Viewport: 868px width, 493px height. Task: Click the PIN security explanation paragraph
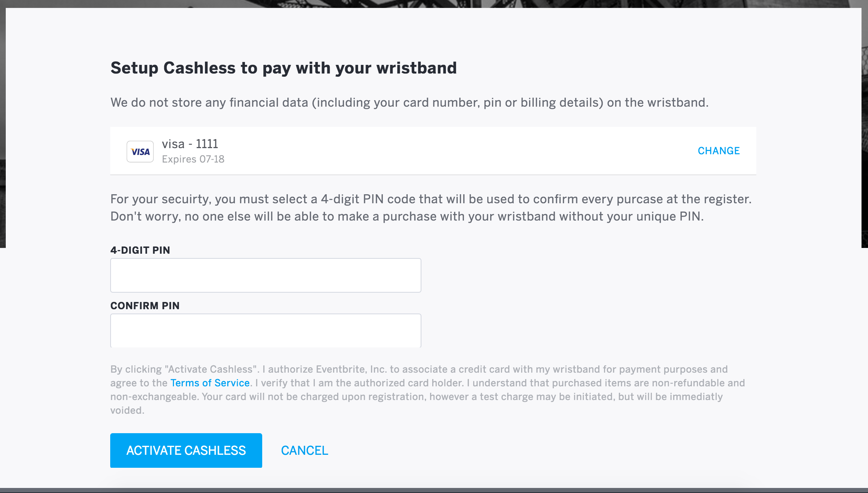tap(431, 208)
